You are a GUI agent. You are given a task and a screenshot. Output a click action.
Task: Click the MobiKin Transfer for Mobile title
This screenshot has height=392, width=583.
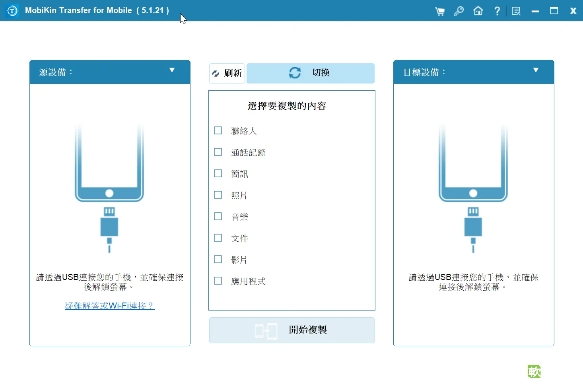coord(97,11)
